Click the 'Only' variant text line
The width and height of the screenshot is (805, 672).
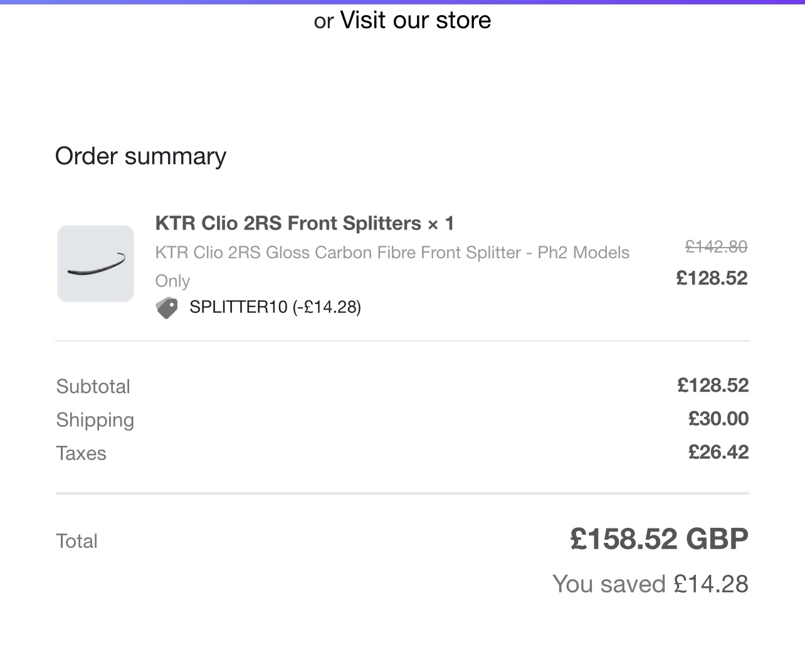pos(173,281)
